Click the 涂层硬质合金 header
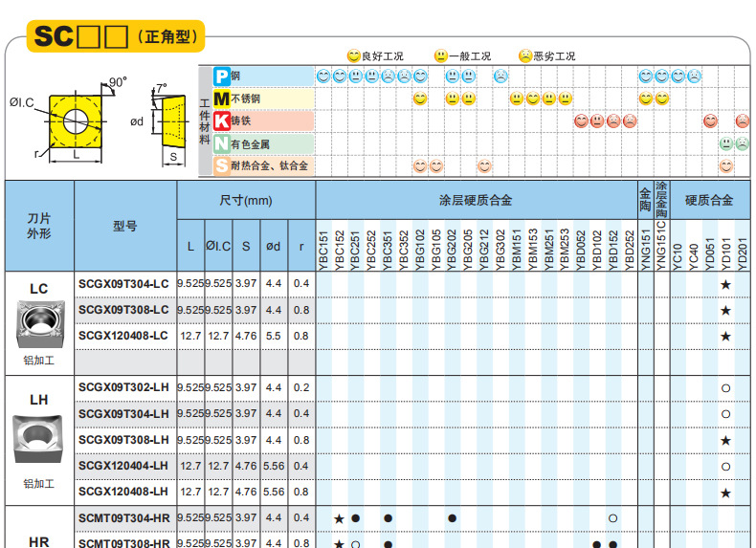The image size is (756, 548). [x=476, y=200]
